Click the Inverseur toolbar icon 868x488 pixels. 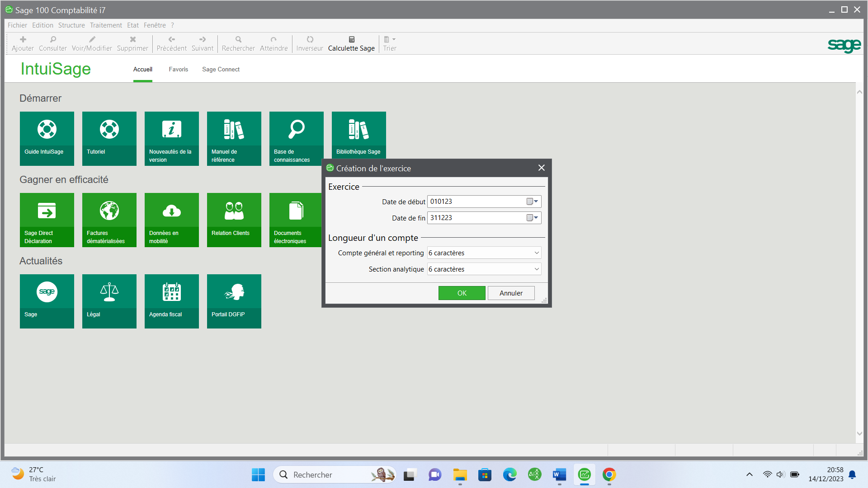[309, 43]
